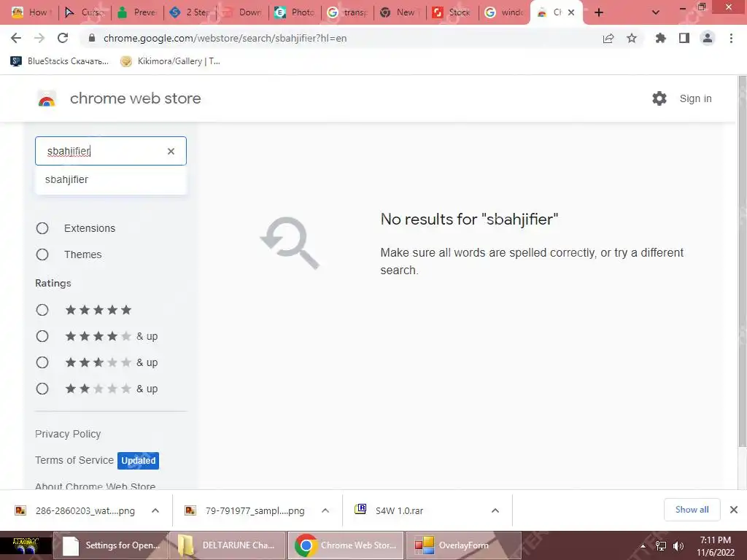Switch to the Stock tab
The height and width of the screenshot is (560, 747).
[x=452, y=12]
